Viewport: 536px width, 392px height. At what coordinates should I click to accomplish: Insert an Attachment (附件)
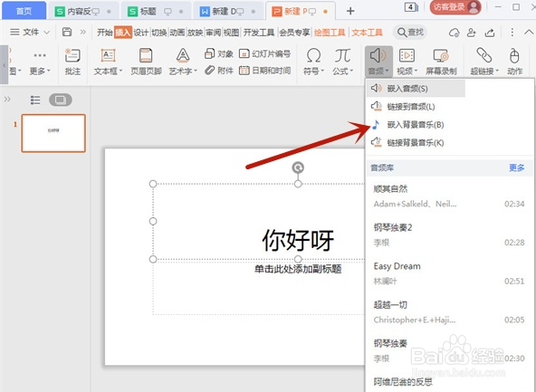point(219,71)
